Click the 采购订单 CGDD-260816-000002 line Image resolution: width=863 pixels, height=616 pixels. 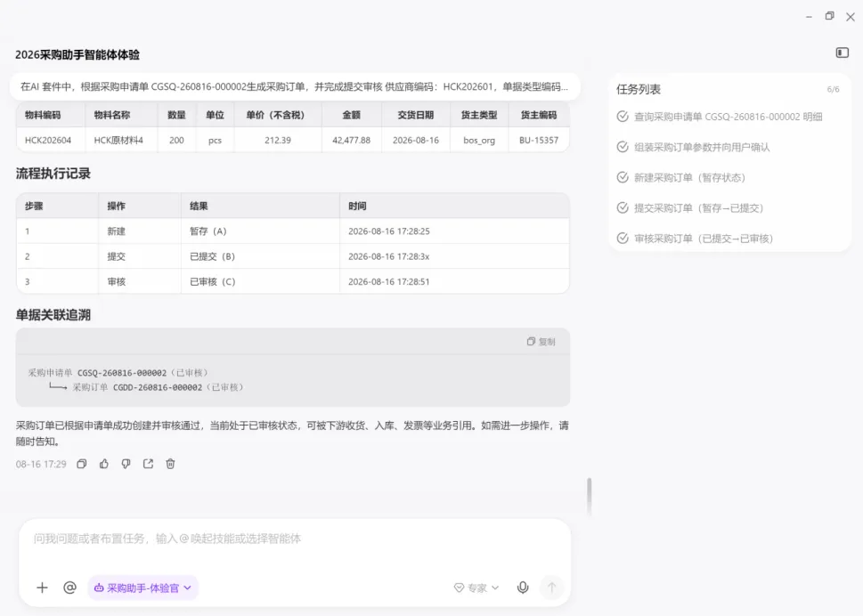[x=159, y=387]
